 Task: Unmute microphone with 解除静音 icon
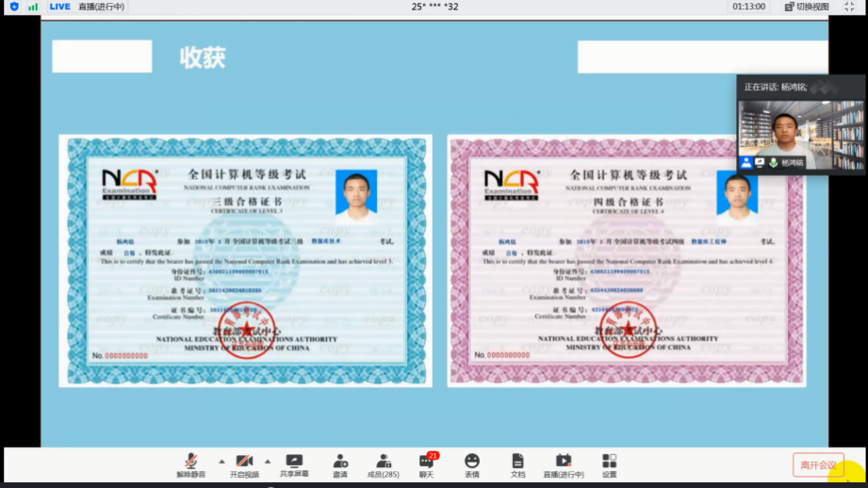tap(191, 466)
